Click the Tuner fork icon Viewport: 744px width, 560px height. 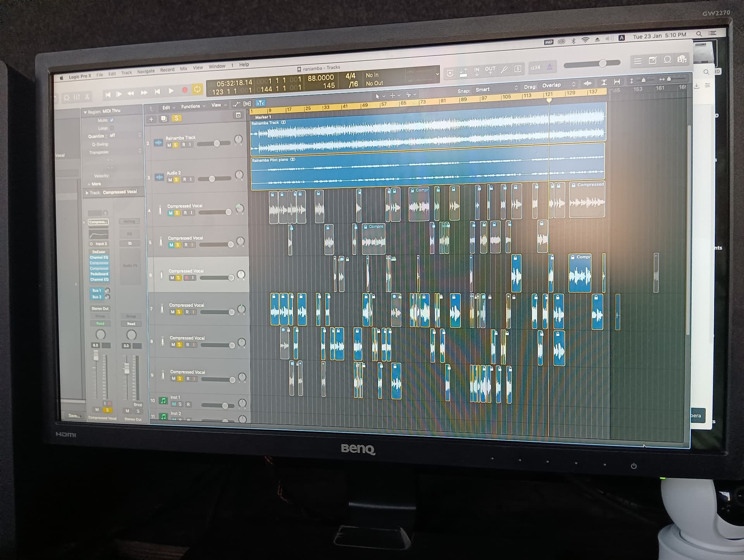[504, 70]
